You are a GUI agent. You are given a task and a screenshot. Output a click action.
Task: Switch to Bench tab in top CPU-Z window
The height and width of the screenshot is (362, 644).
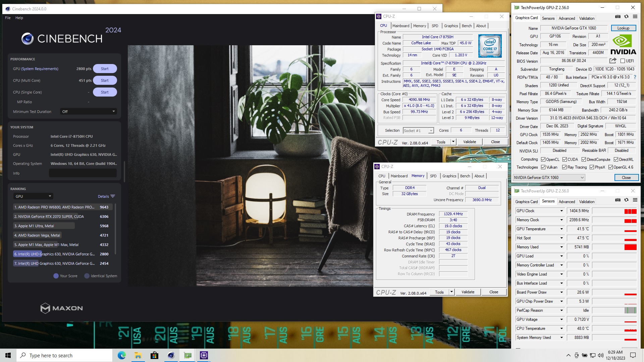[467, 26]
